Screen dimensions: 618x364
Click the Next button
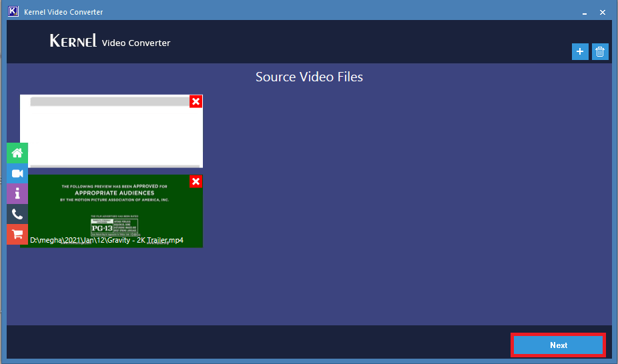[x=558, y=345]
